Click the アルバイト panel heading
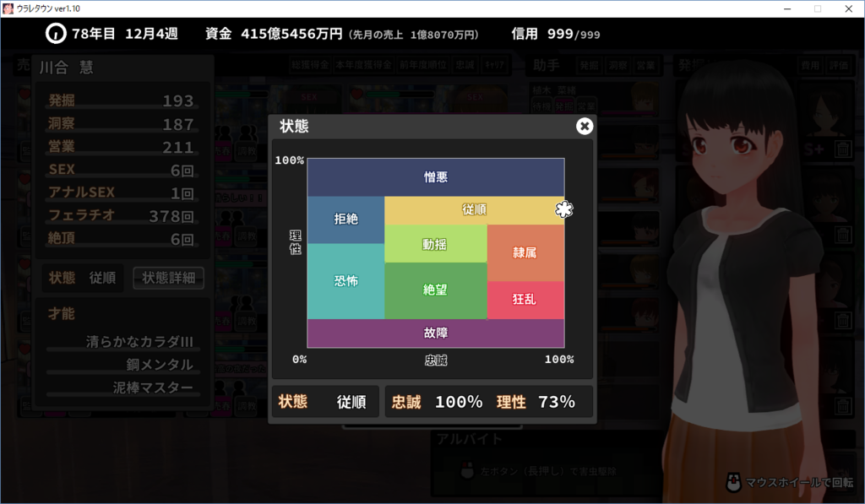The height and width of the screenshot is (504, 865). click(x=470, y=439)
